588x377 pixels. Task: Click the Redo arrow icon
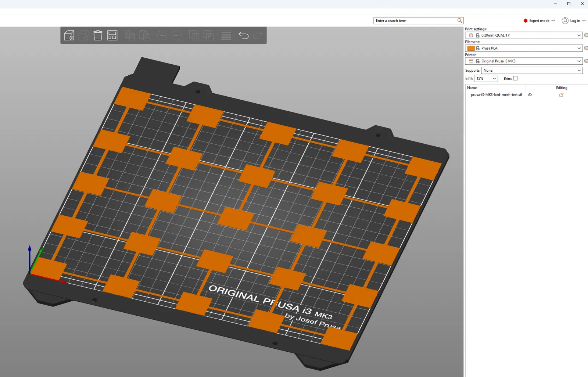pyautogui.click(x=258, y=35)
